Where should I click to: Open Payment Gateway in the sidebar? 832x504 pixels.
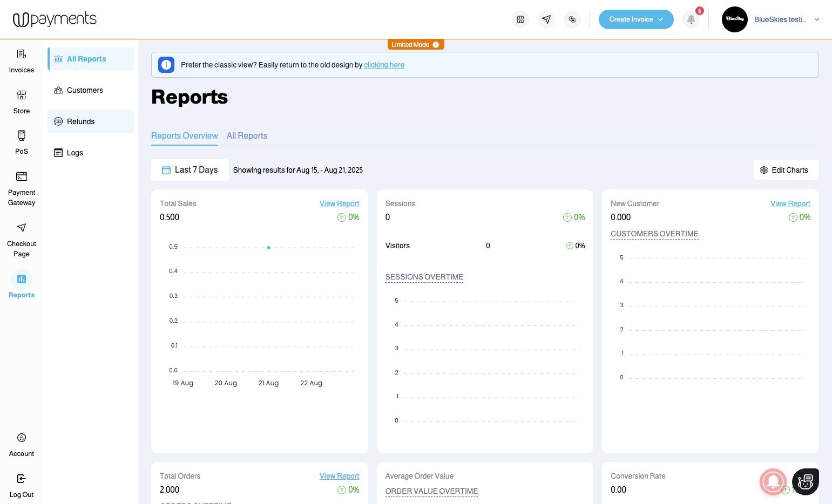(22, 188)
